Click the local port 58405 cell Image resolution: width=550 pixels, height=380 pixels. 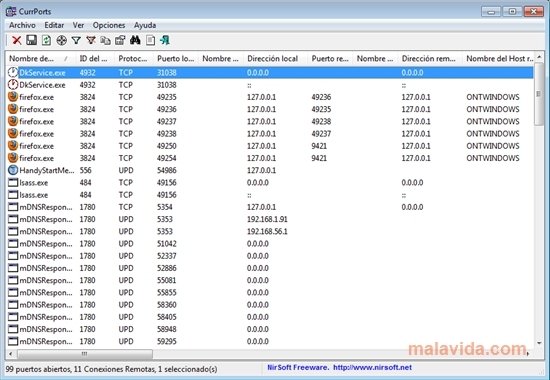point(167,317)
